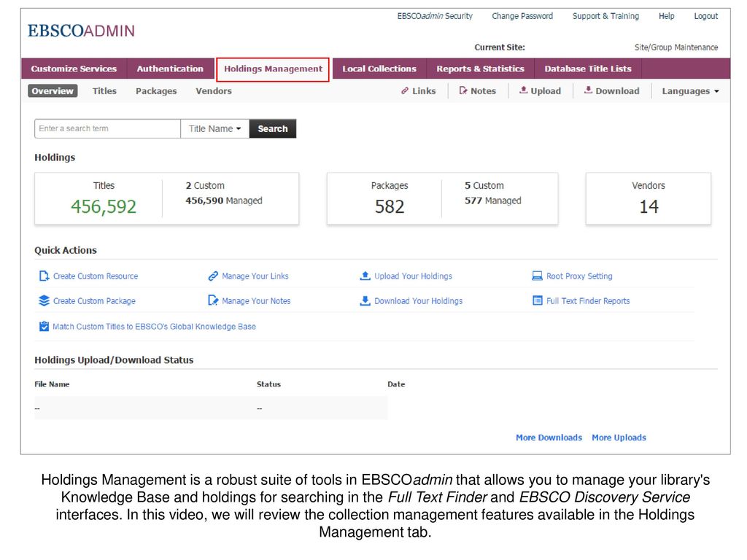
Task: Select the Overview sub-tab
Action: (53, 91)
